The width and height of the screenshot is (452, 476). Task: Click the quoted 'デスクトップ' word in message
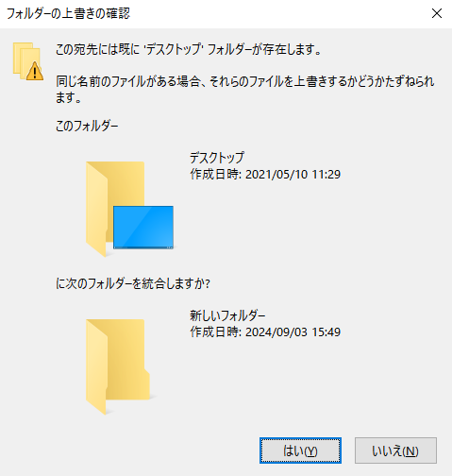(x=174, y=49)
